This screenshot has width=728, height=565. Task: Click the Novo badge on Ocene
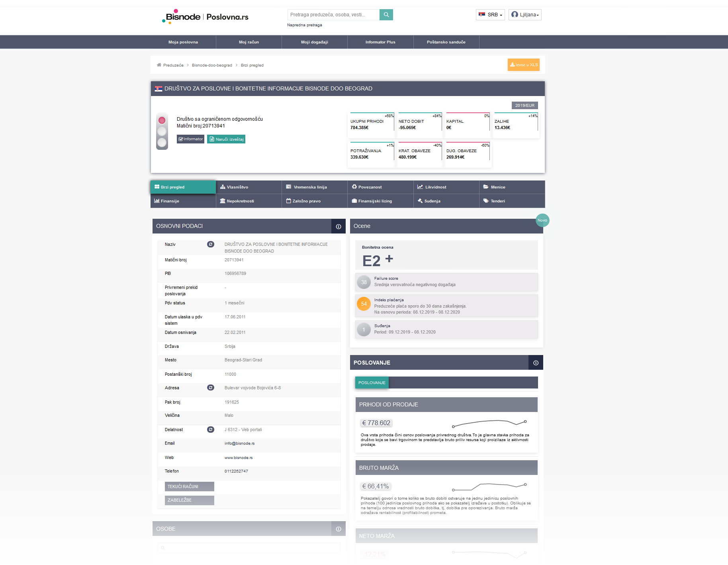pyautogui.click(x=542, y=220)
